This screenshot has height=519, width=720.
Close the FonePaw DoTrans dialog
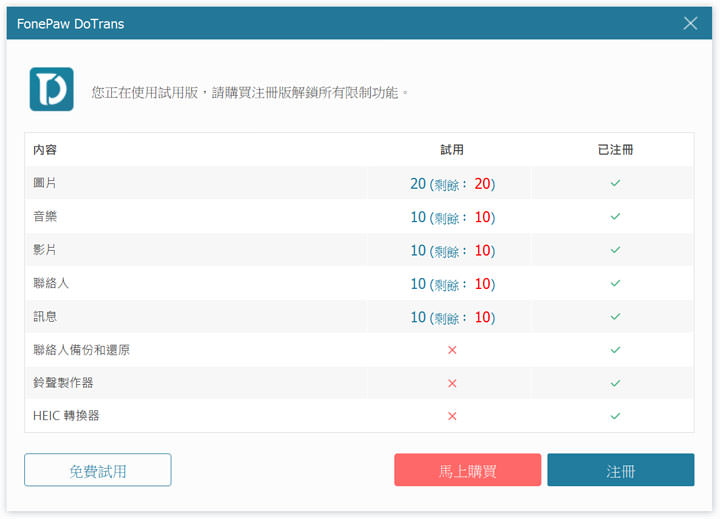pos(690,23)
